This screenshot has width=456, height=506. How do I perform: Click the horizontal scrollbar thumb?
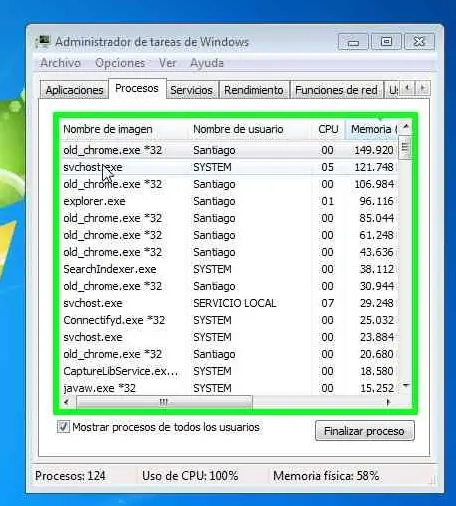(164, 402)
